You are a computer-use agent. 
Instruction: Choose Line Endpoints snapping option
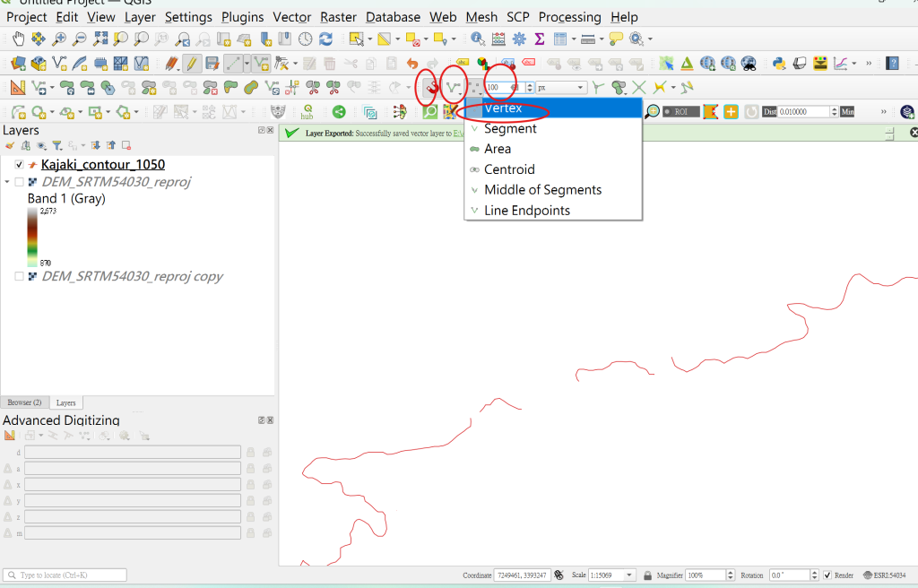coord(553,211)
